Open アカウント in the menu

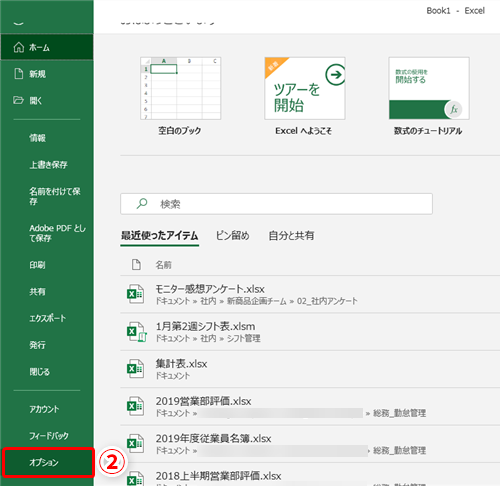click(x=44, y=409)
